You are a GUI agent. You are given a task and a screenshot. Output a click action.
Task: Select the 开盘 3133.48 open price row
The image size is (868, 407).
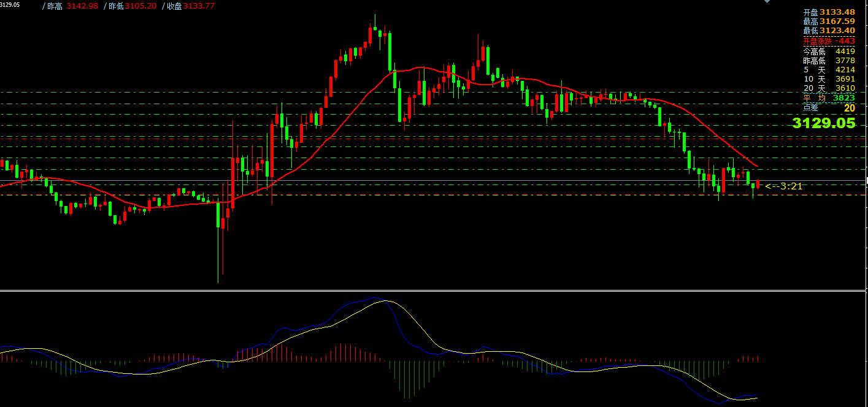829,12
